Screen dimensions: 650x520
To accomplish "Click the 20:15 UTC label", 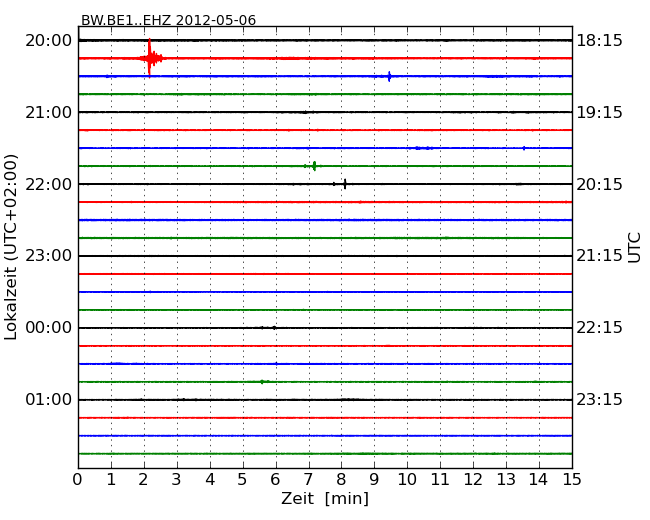I will click(599, 184).
